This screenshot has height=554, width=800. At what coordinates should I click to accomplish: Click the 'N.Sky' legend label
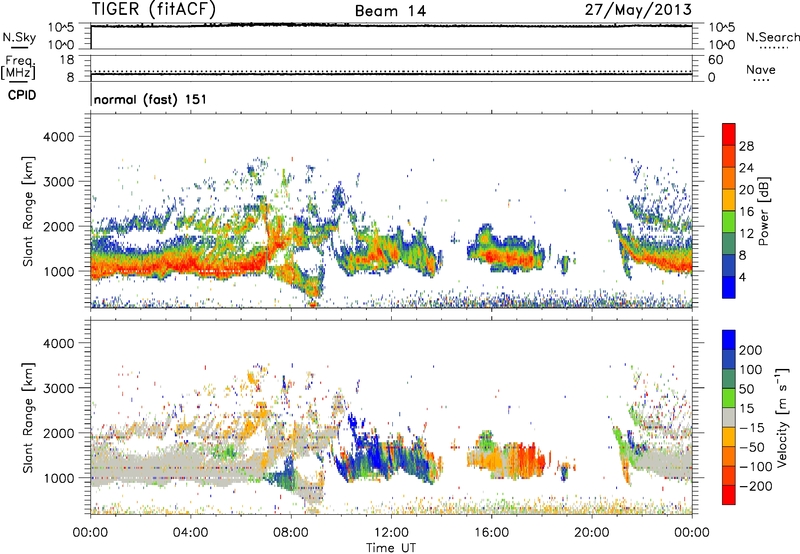point(19,37)
